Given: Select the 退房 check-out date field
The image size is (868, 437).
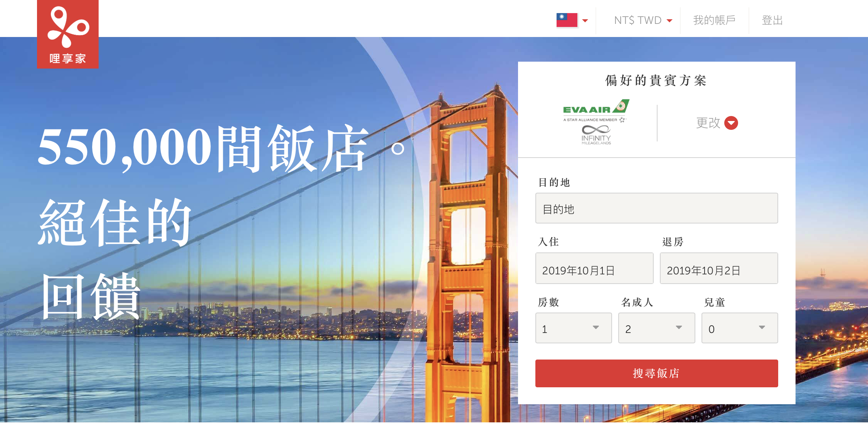Looking at the screenshot, I should pos(718,269).
